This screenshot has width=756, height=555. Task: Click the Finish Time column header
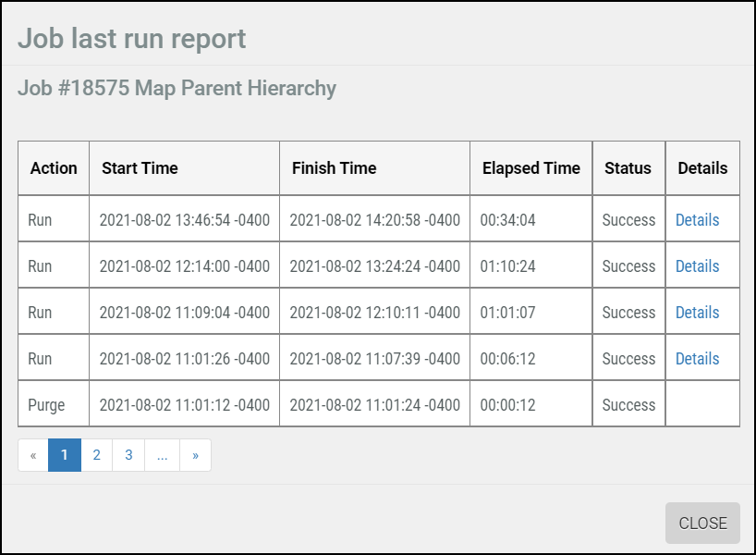pyautogui.click(x=374, y=168)
